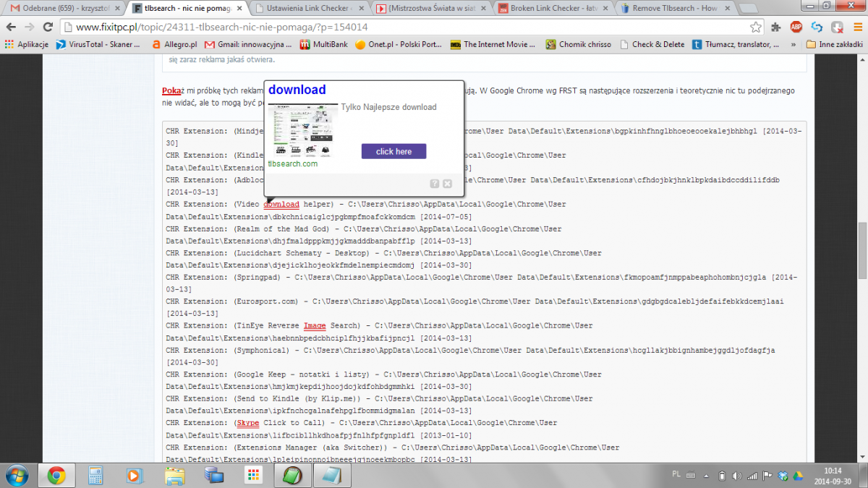Click the purple 'click here' button
Viewport: 868px width, 488px height.
click(393, 151)
